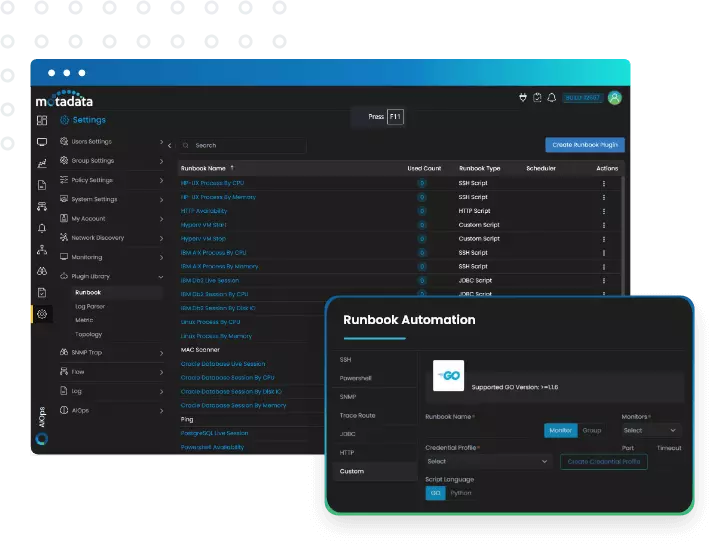Select the Group toggle option
The image size is (725, 556).
[591, 430]
